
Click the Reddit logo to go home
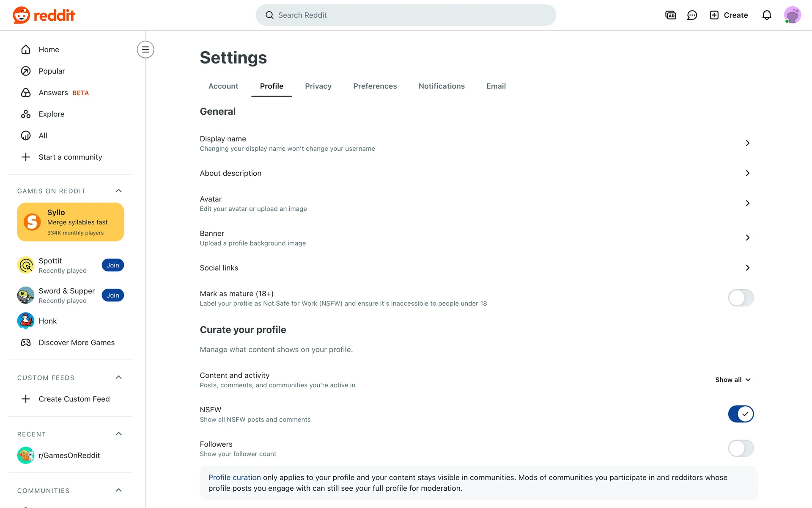[44, 15]
